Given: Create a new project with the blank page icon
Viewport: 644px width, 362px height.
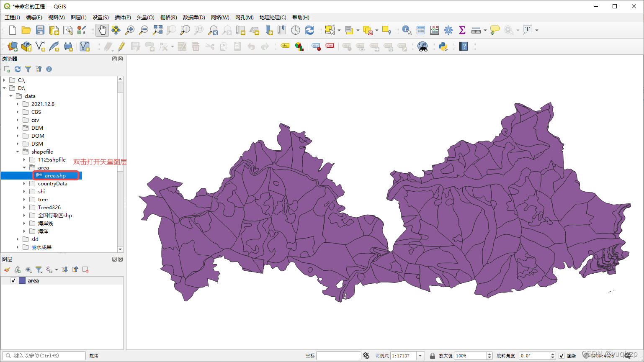Looking at the screenshot, I should pyautogui.click(x=13, y=30).
